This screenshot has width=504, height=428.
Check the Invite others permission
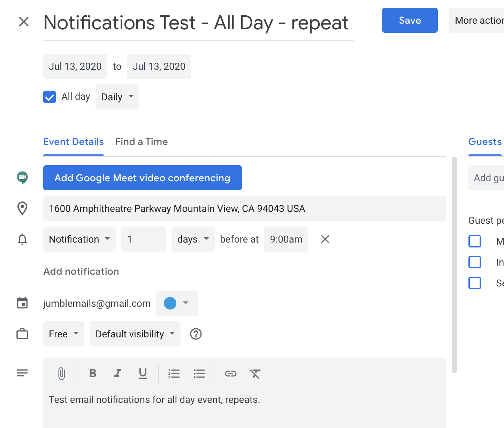click(x=474, y=262)
